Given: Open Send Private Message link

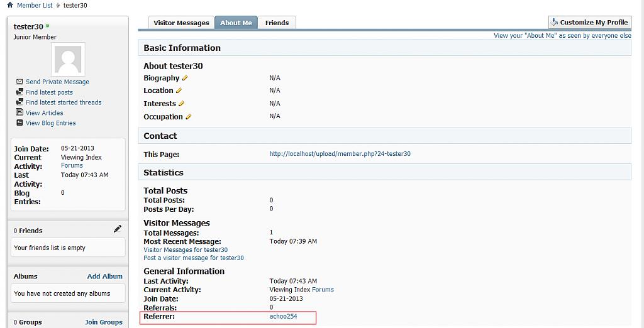Looking at the screenshot, I should 57,82.
